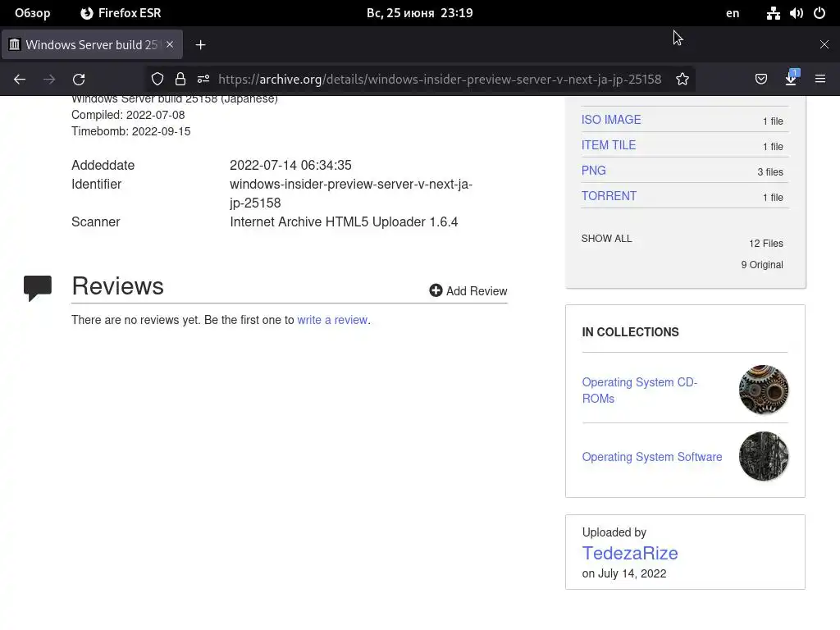Open the Pocket save icon
This screenshot has height=630, width=840.
760,80
